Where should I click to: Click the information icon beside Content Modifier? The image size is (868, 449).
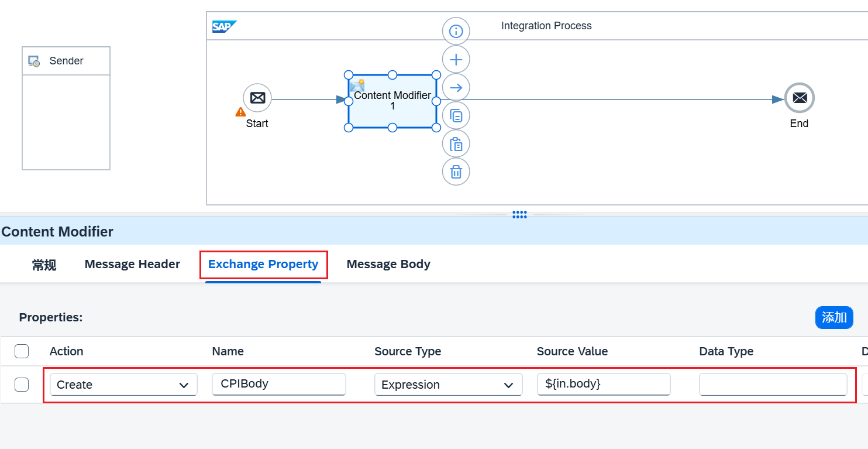(x=456, y=31)
